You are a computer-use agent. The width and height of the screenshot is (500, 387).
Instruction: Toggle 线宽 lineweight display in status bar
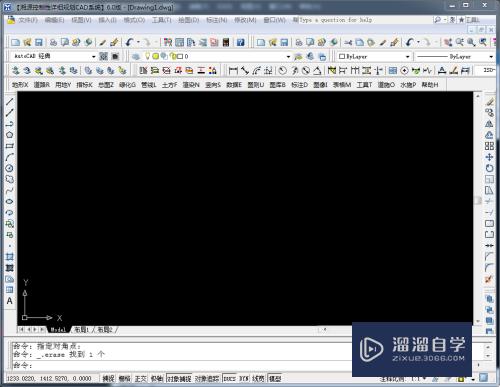(258, 379)
